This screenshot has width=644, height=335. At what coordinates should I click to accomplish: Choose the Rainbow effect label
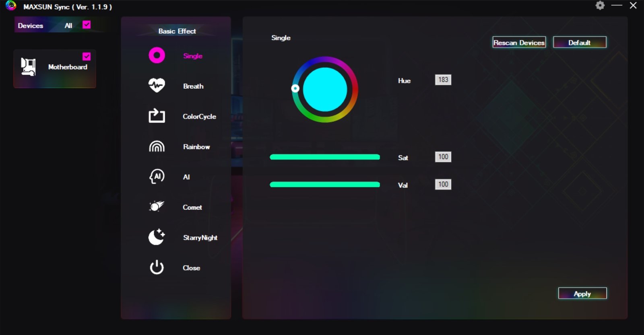(196, 147)
